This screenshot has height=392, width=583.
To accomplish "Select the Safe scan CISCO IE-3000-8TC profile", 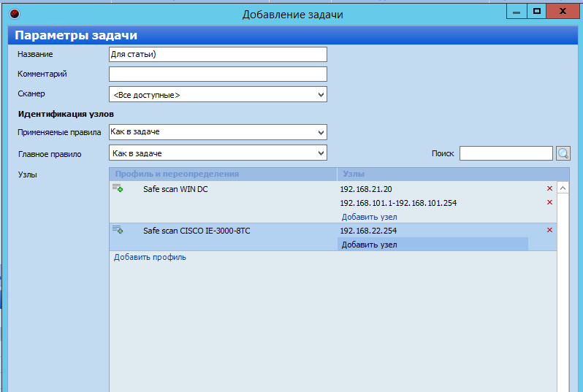I will pyautogui.click(x=197, y=231).
